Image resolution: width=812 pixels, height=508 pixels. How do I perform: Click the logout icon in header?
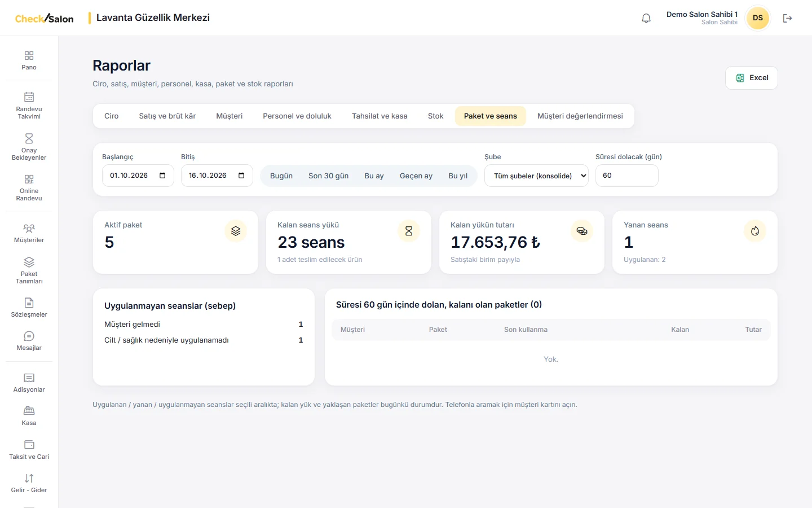(788, 18)
